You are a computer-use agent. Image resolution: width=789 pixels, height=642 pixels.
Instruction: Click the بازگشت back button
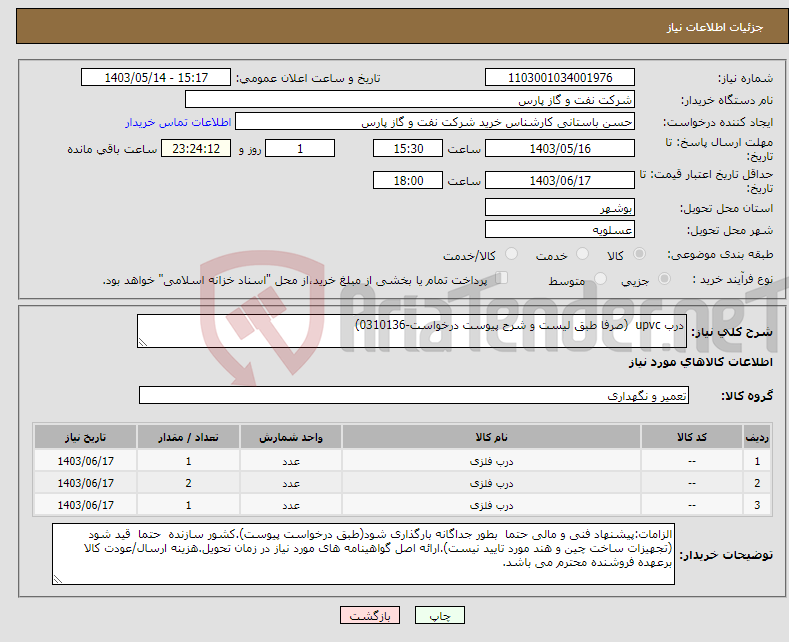click(x=370, y=615)
